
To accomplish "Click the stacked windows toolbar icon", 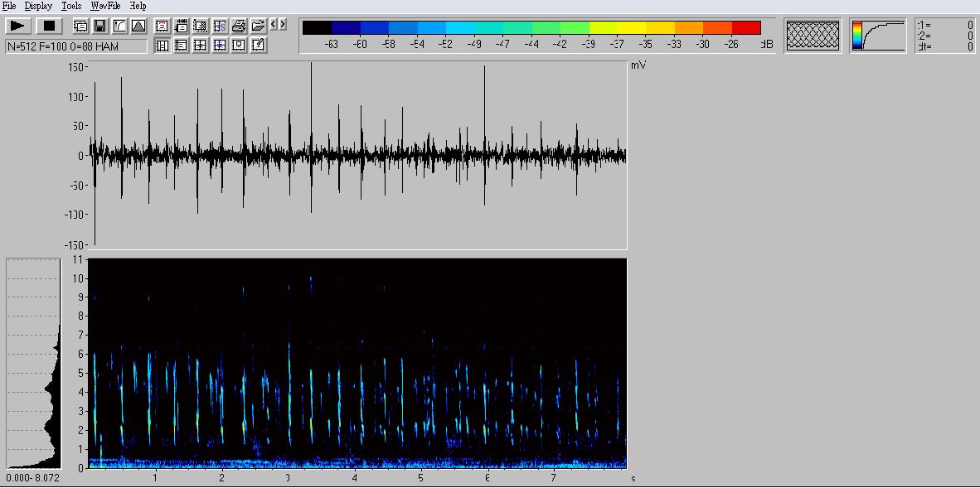I will (80, 27).
